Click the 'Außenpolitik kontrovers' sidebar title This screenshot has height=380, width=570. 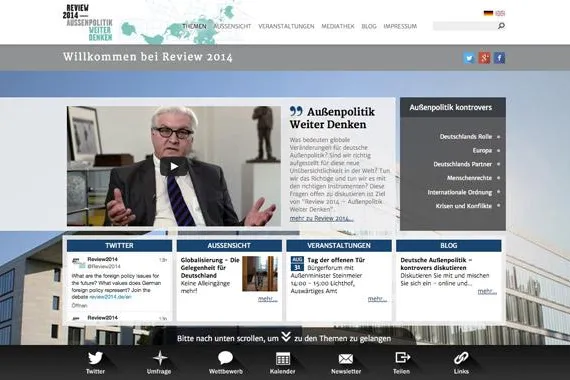click(x=451, y=108)
